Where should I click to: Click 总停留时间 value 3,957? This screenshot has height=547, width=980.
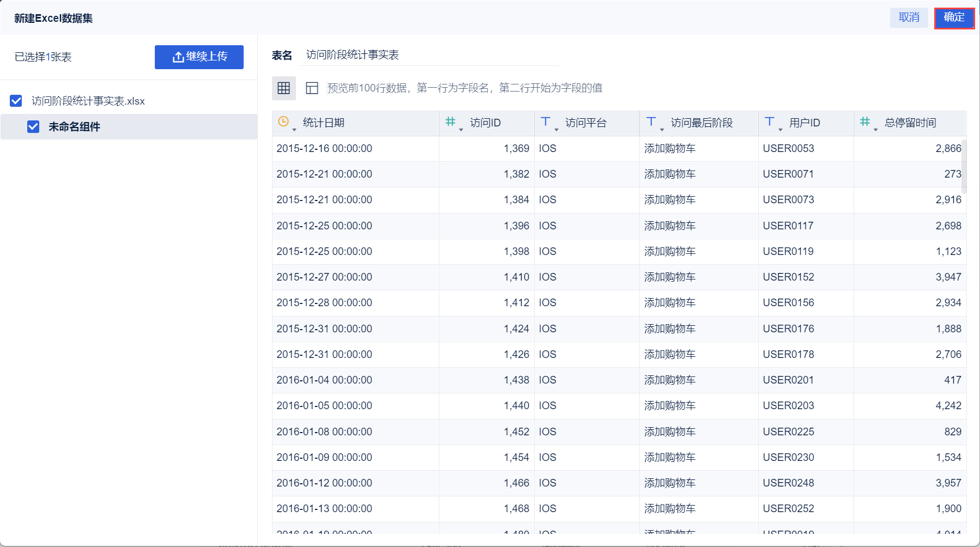948,483
